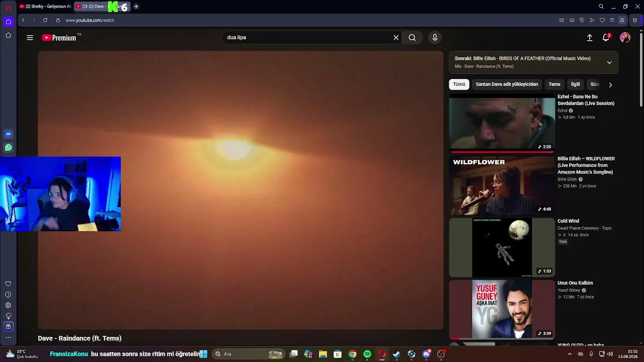Open 'Ezhel - Bana Ne Bu Sevdalardan' title

coord(586,100)
